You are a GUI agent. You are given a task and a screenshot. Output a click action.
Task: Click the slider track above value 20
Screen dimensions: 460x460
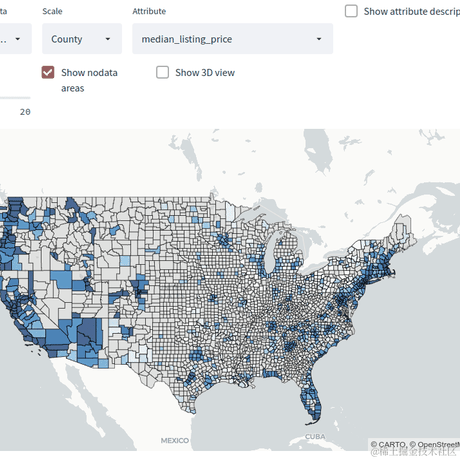pyautogui.click(x=15, y=98)
